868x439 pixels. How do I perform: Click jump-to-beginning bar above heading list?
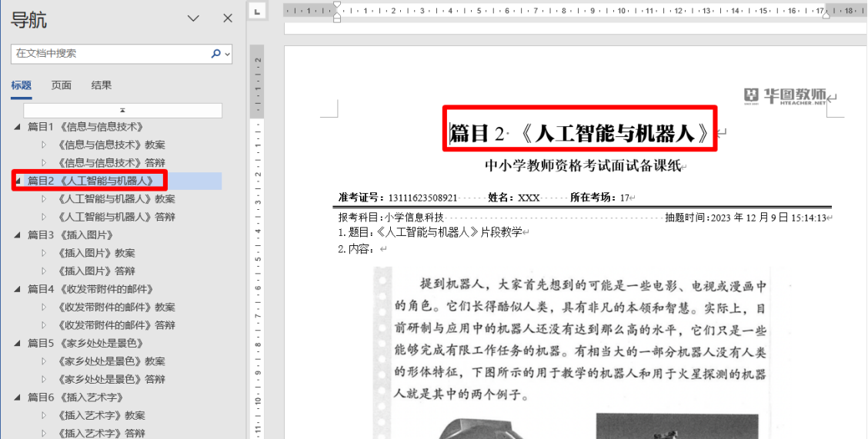pyautogui.click(x=123, y=110)
